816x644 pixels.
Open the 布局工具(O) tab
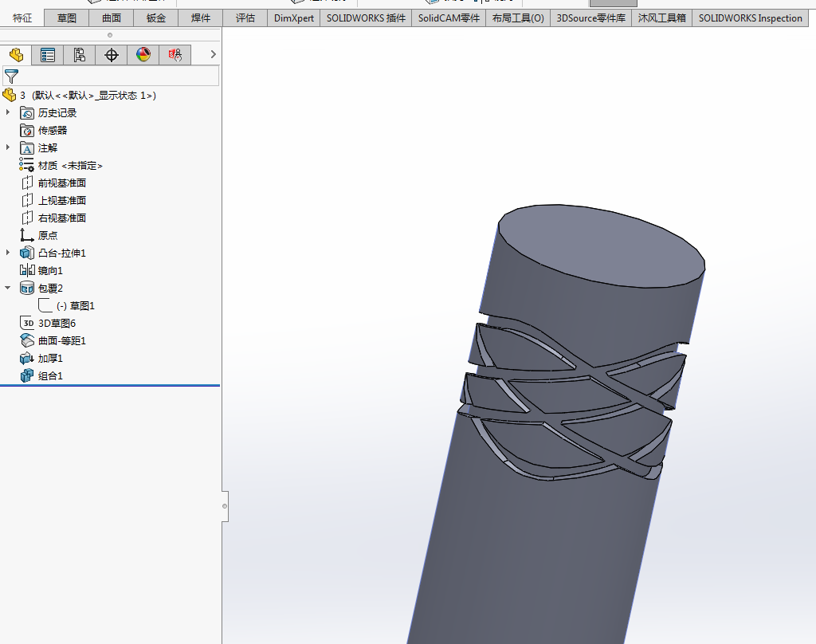pyautogui.click(x=518, y=18)
